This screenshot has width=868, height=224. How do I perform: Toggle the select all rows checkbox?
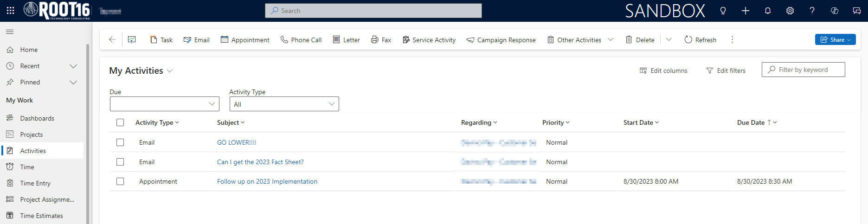120,122
